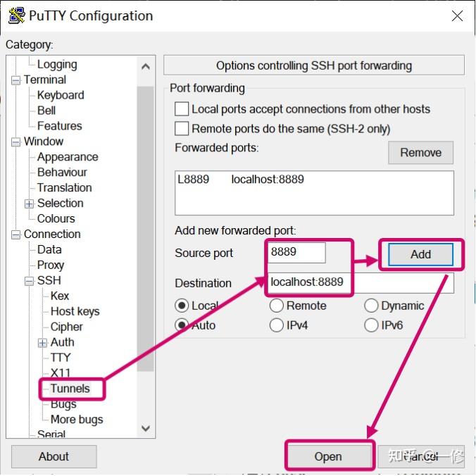Select the Remote radio button

click(x=277, y=306)
